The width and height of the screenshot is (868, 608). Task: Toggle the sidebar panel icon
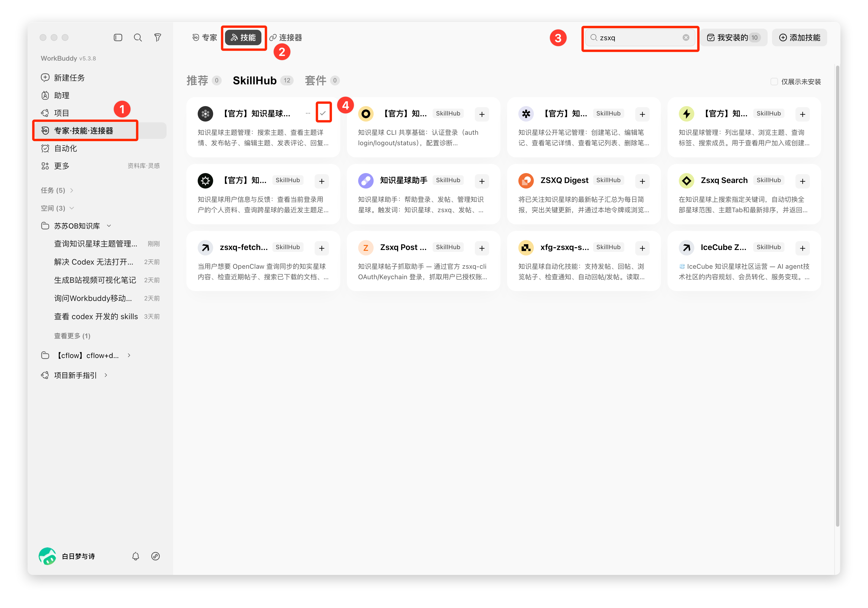coord(118,37)
